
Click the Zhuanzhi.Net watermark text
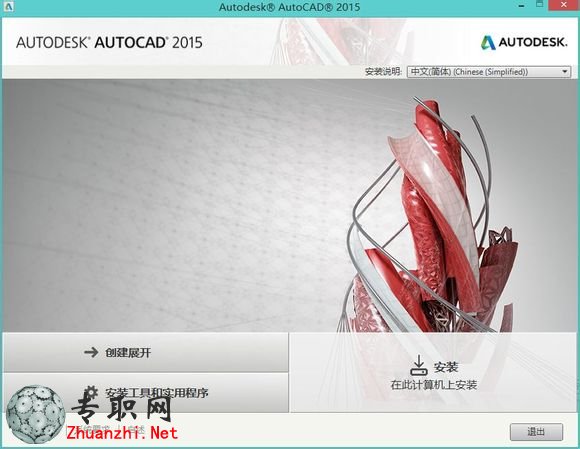click(122, 433)
